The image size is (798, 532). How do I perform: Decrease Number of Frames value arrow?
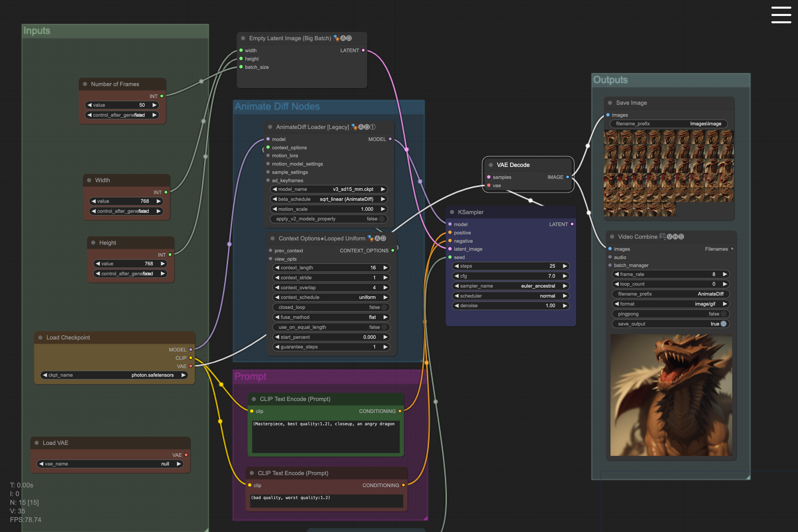(x=89, y=105)
